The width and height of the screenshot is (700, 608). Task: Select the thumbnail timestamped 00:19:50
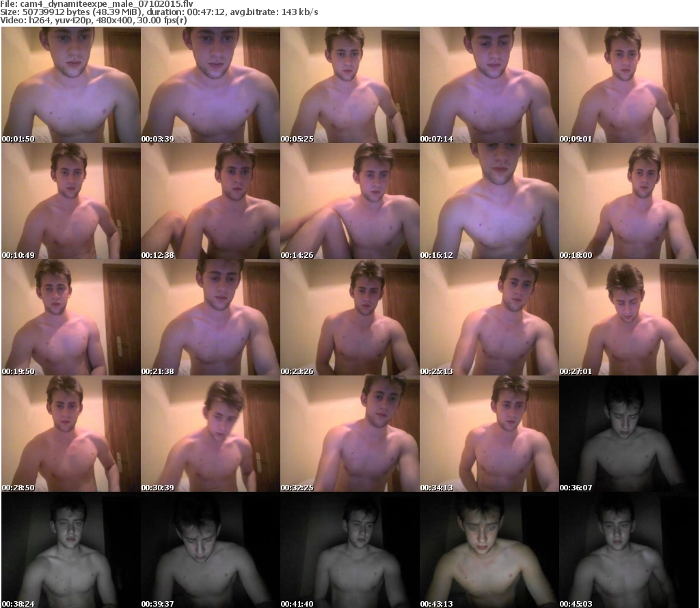point(71,317)
